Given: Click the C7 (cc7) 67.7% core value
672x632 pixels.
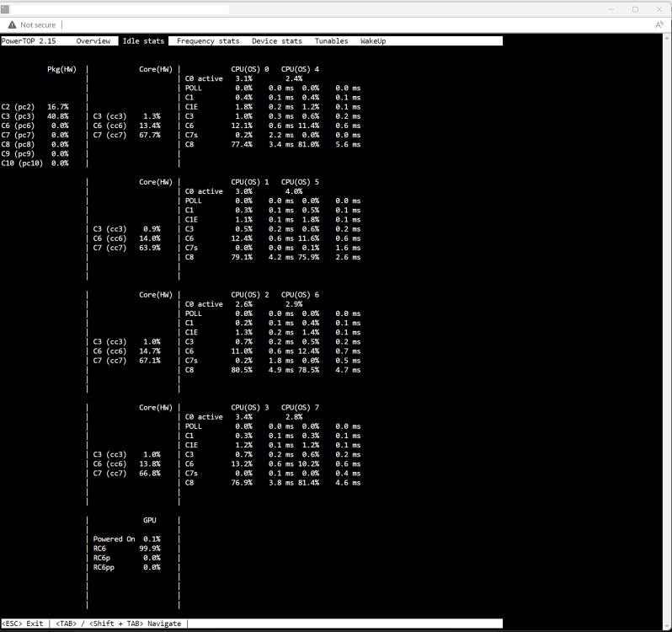Looking at the screenshot, I should pyautogui.click(x=150, y=135).
